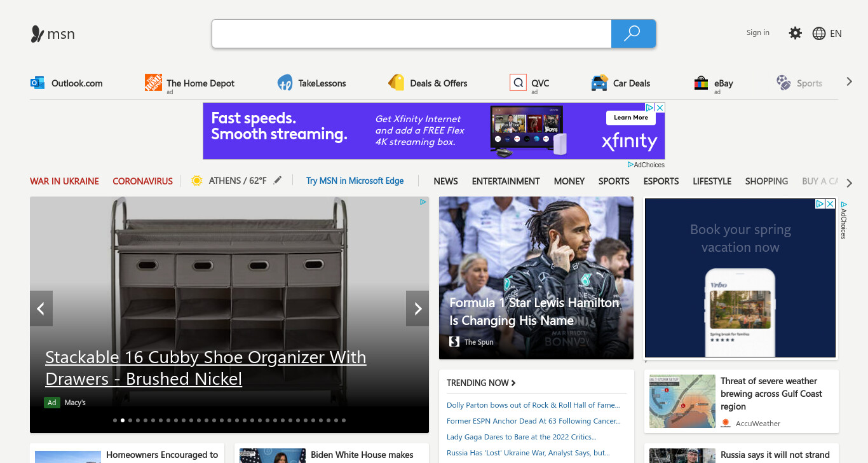Open Lady Gaga trending story

tap(521, 437)
